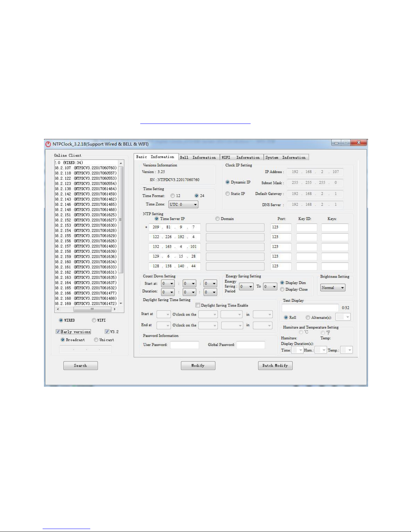Choose 24-hour time format
This screenshot has height=532, width=411.
[x=197, y=196]
